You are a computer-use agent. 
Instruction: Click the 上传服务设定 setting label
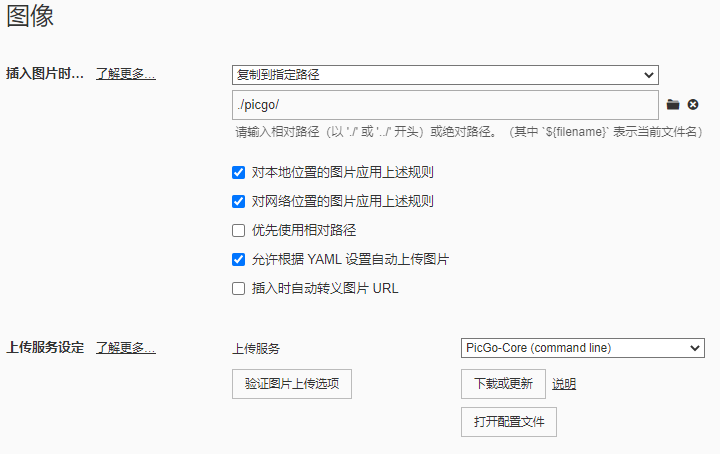[x=45, y=348]
